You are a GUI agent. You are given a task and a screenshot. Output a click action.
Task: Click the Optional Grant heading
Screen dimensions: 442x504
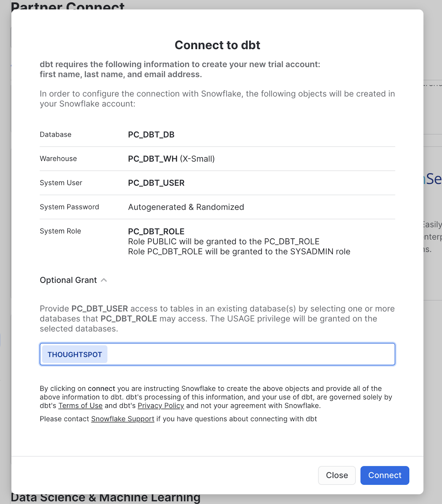coord(68,280)
